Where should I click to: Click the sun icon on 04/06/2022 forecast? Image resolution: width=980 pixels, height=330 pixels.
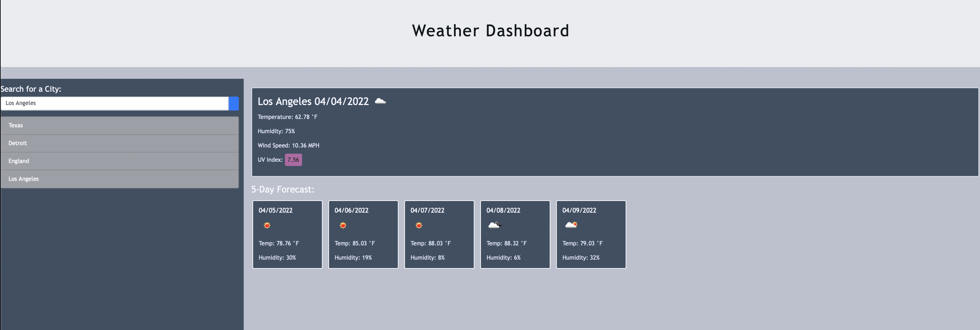[343, 225]
